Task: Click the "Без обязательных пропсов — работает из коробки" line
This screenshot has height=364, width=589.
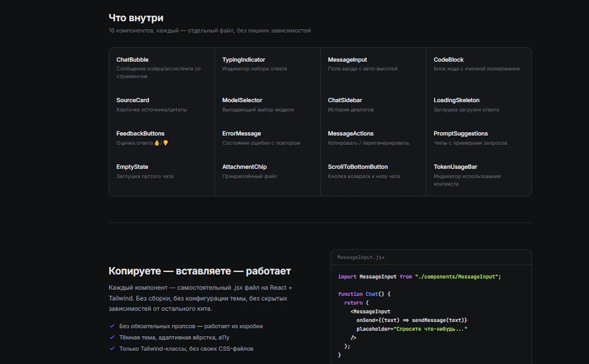Action: (191, 326)
